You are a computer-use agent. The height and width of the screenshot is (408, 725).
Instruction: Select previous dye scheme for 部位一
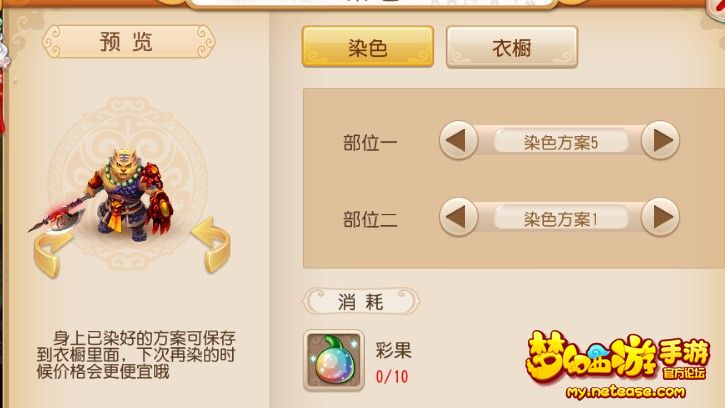458,140
